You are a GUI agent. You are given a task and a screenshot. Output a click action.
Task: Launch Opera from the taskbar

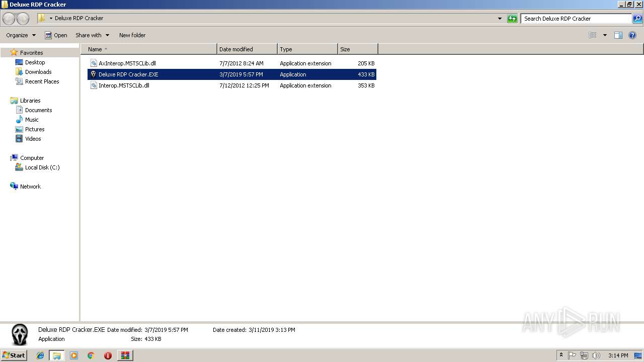tap(108, 355)
